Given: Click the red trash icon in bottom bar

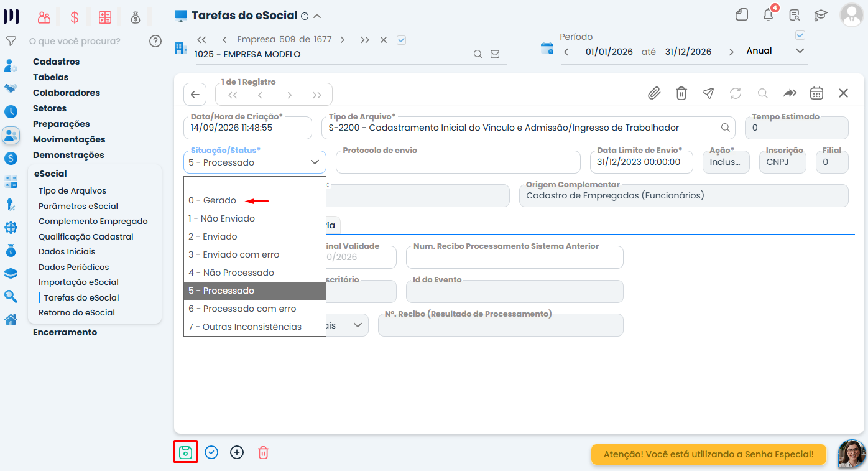Looking at the screenshot, I should click(x=263, y=452).
